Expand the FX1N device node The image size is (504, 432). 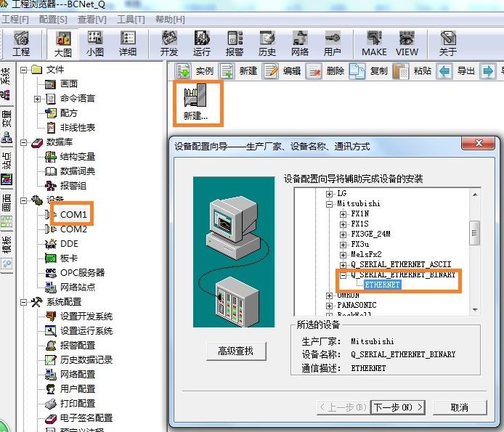[343, 214]
